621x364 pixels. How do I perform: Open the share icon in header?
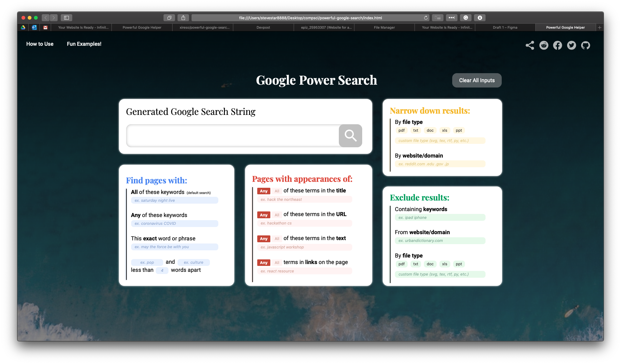point(530,45)
